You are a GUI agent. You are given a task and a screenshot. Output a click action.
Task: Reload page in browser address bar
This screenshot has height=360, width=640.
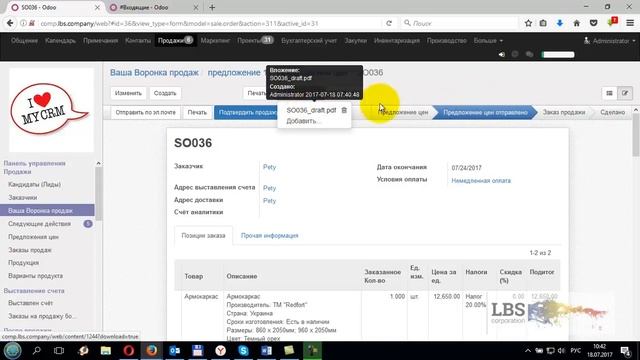(x=389, y=24)
